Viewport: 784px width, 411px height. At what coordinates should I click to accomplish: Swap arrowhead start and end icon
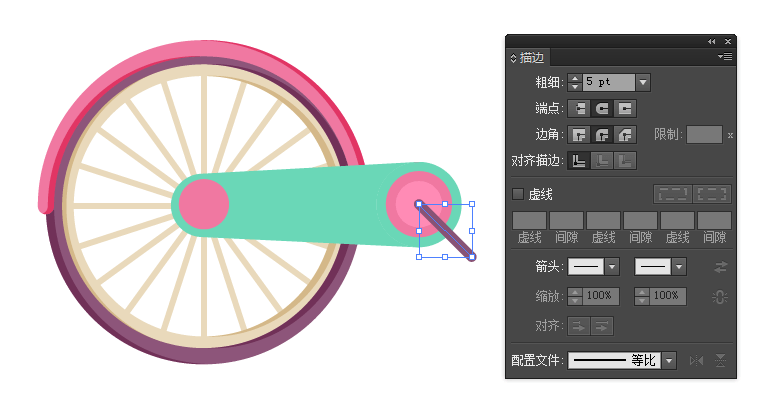720,267
